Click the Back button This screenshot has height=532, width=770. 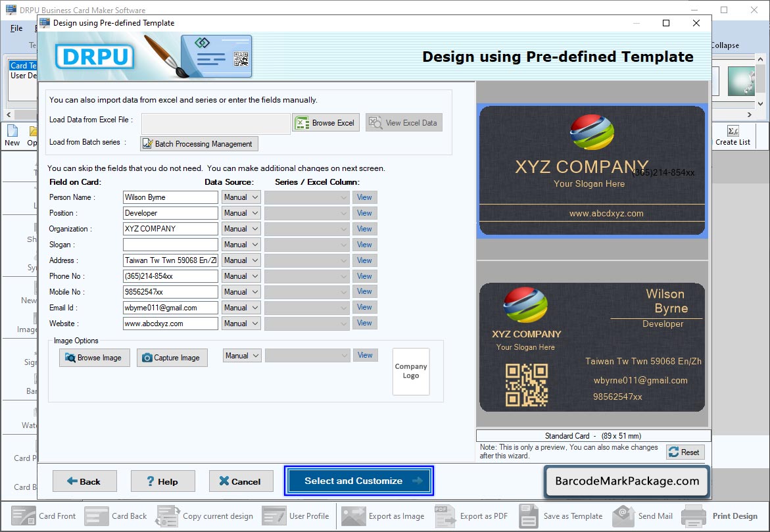point(84,481)
